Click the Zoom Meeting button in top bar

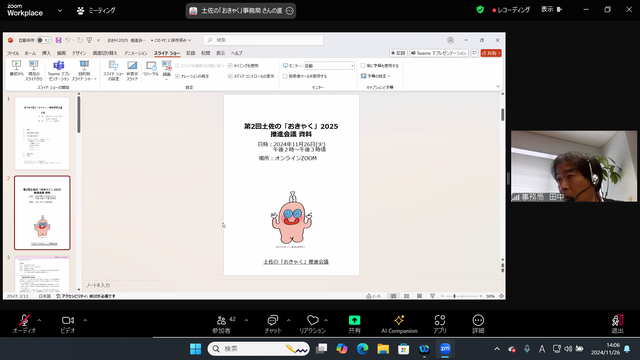point(96,10)
